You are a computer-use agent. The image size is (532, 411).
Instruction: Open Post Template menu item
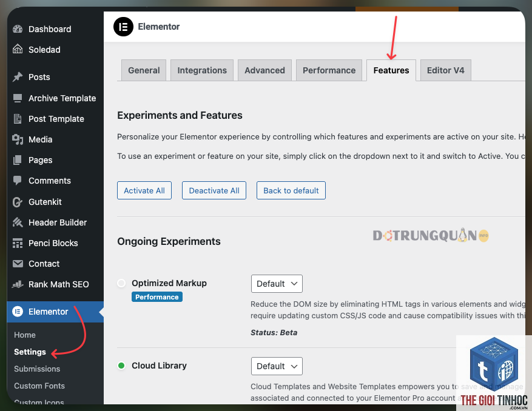tap(55, 119)
